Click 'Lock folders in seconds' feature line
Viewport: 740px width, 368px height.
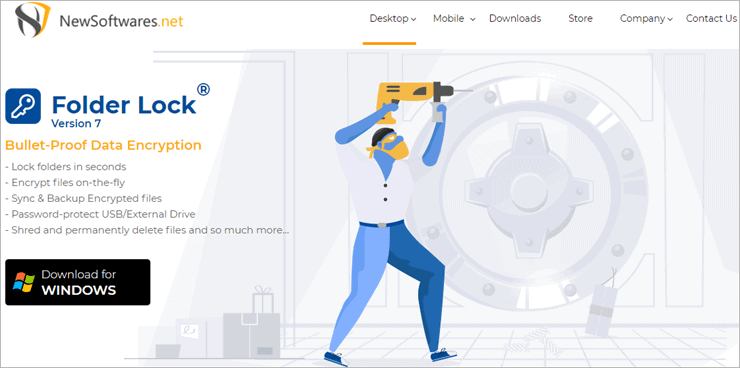(66, 167)
